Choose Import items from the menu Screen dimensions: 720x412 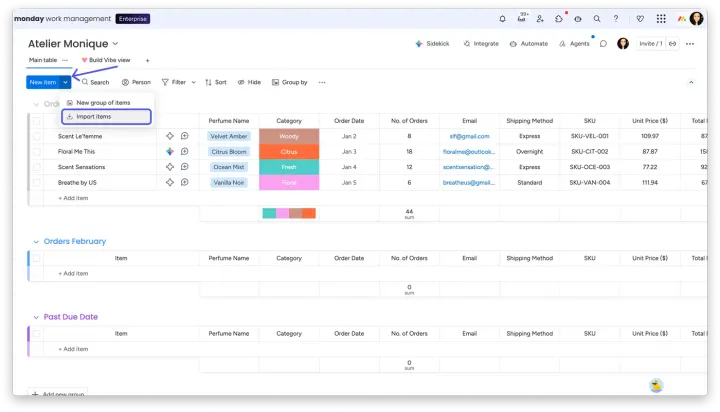click(107, 117)
